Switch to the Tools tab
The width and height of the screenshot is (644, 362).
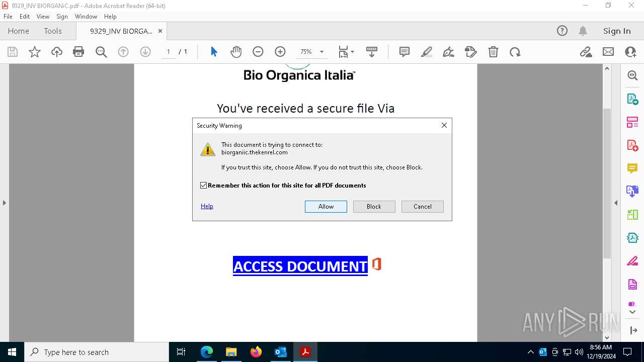(53, 31)
